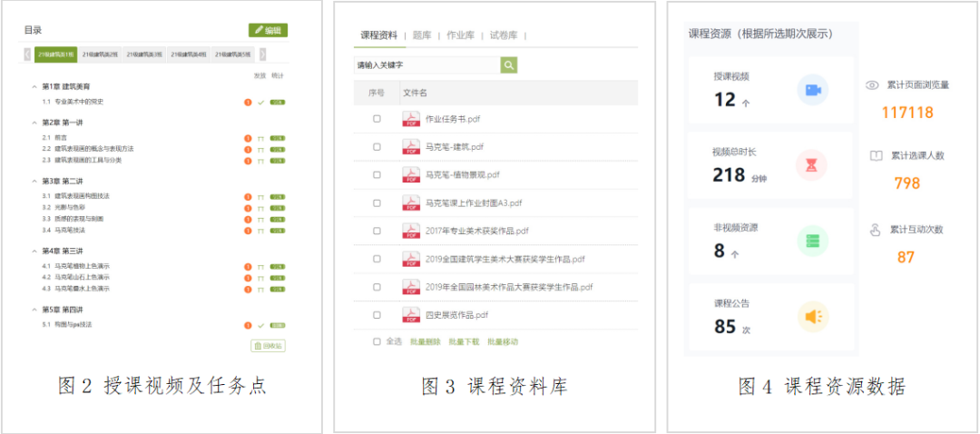Click the PDF icon for 作业任务书.pdf
Viewport: 980px width, 434px height.
point(411,119)
